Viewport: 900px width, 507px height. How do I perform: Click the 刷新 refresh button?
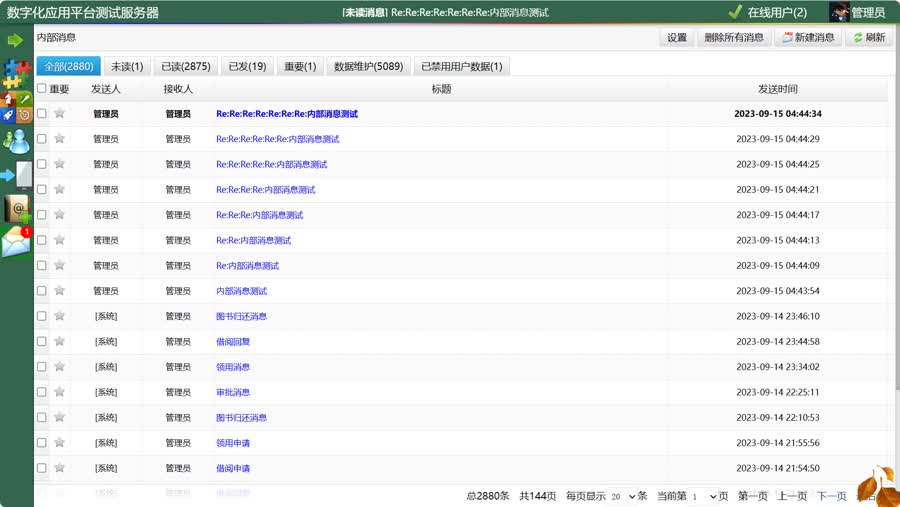868,38
